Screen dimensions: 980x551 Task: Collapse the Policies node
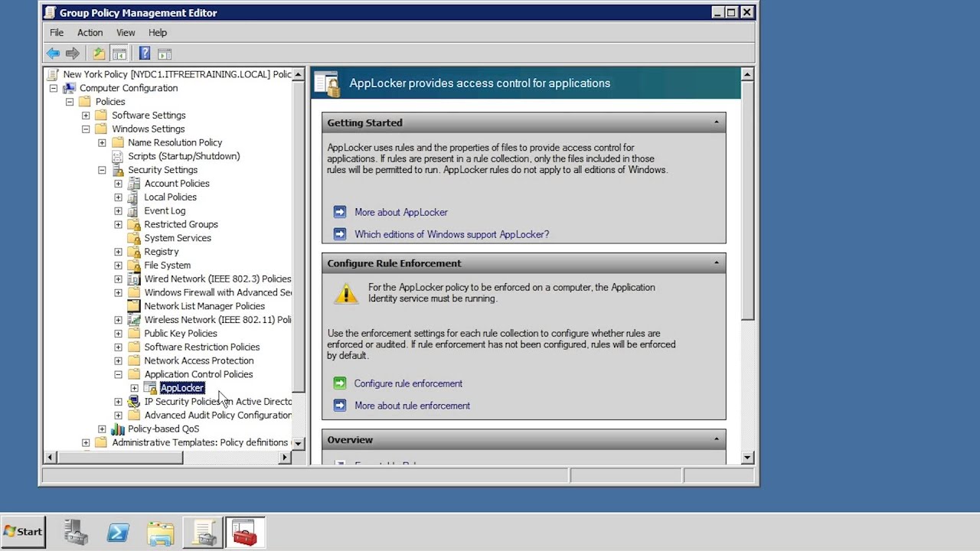70,102
